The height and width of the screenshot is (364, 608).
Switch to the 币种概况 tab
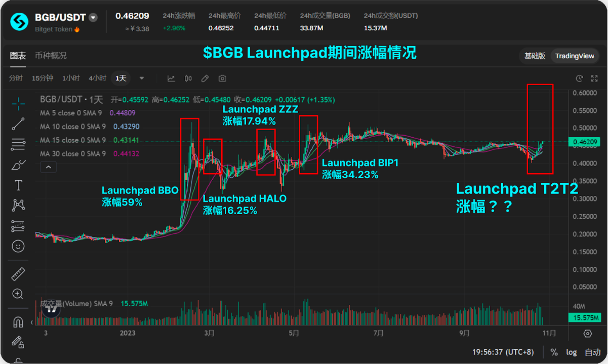(x=51, y=55)
